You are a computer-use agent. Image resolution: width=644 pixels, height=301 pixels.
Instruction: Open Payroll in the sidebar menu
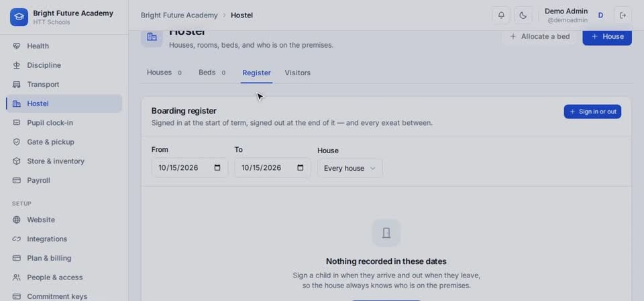pos(64,180)
